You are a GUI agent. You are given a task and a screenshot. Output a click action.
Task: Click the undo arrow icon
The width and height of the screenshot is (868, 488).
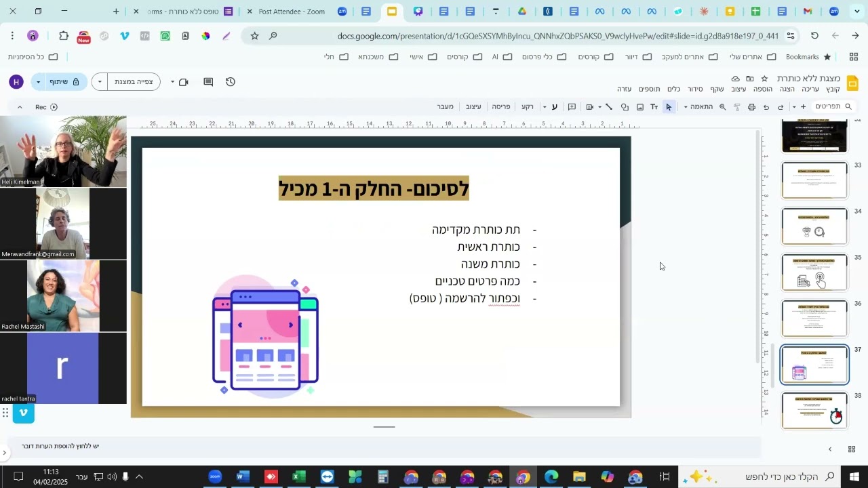tap(781, 107)
